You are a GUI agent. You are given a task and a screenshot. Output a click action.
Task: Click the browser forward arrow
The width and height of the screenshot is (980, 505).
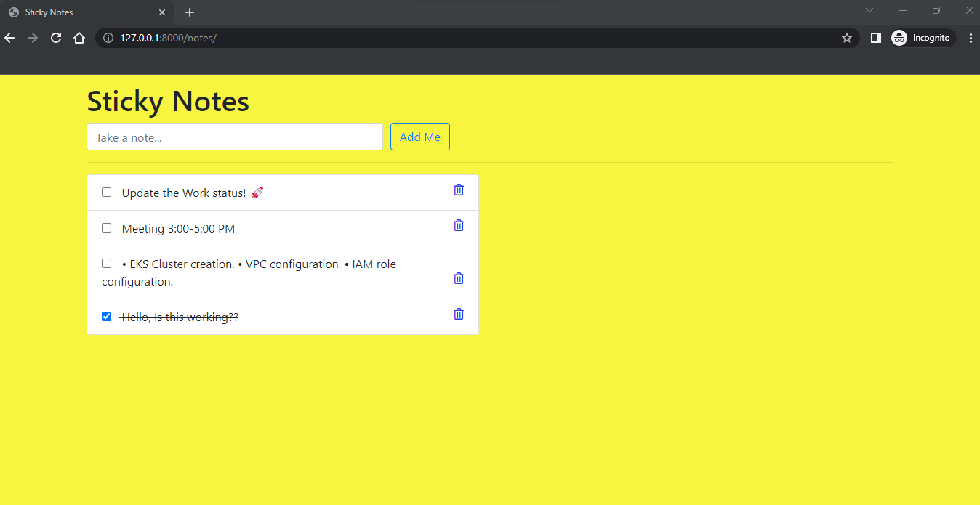pyautogui.click(x=32, y=38)
